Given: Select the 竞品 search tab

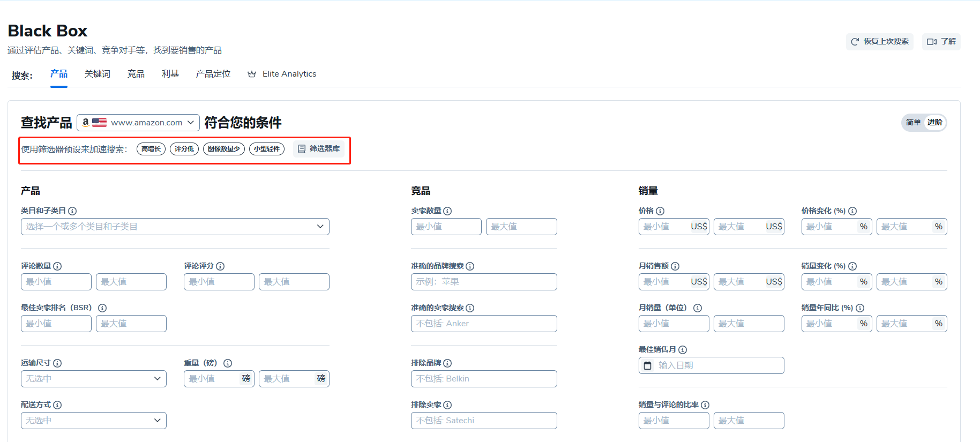Looking at the screenshot, I should coord(136,74).
